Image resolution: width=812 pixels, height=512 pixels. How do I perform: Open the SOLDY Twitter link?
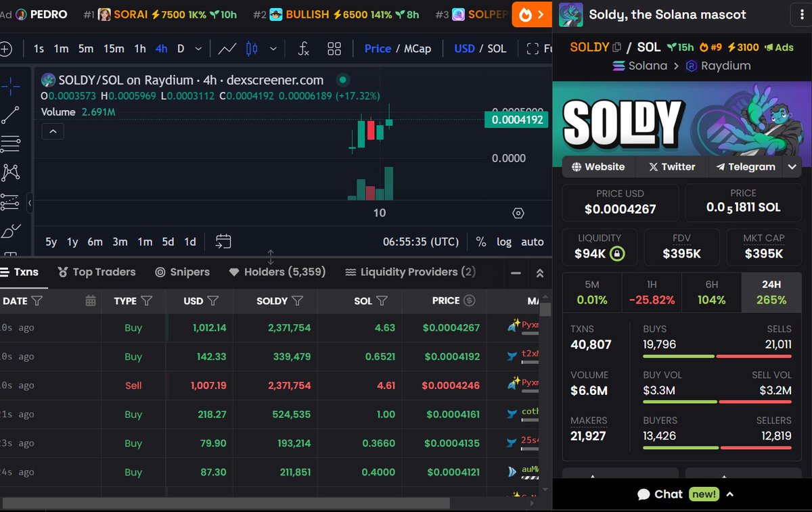(671, 166)
